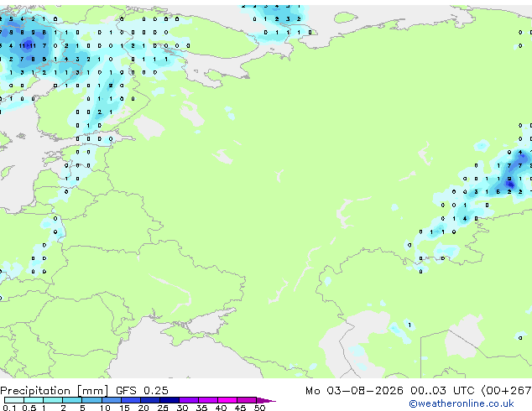Click the '(00+267' forecast offset text
The image size is (532, 411).
507,391
